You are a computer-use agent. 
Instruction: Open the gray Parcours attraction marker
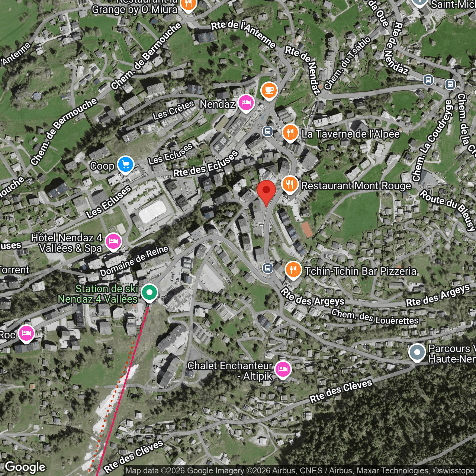point(417,352)
